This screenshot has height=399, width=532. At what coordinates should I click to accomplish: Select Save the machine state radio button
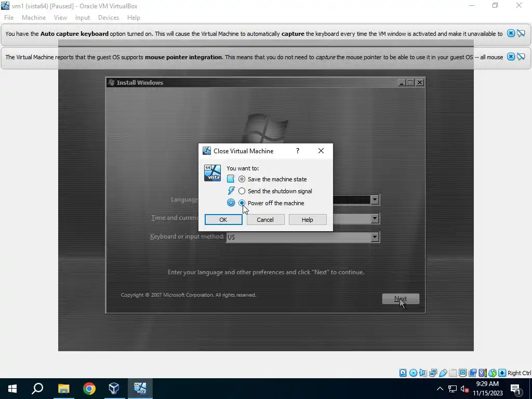point(242,179)
